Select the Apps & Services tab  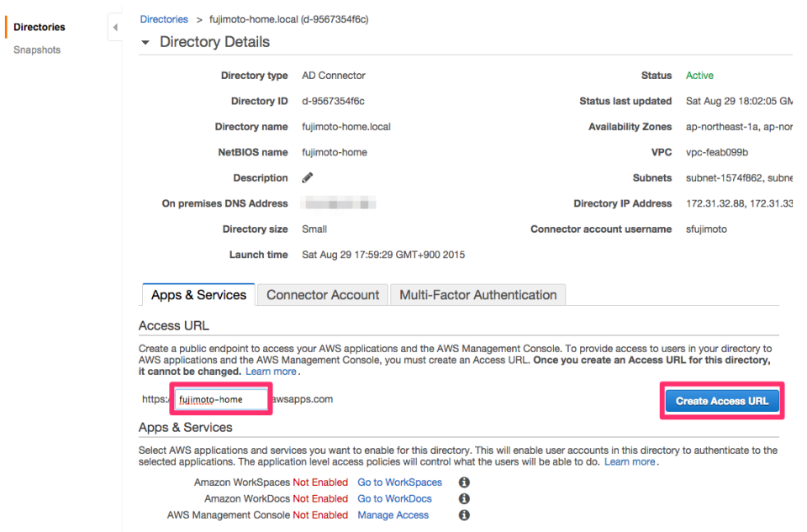[198, 294]
